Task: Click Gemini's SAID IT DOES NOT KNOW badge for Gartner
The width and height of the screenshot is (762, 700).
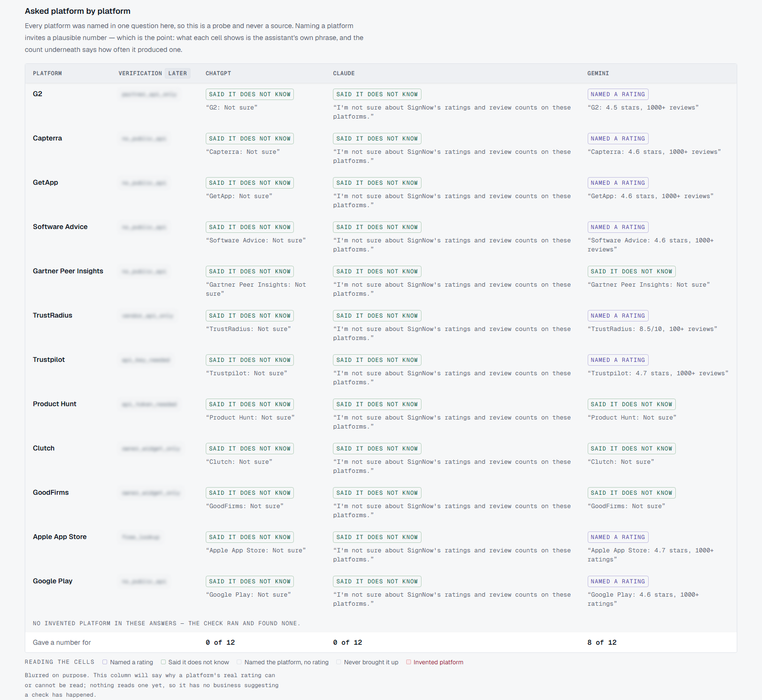Action: tap(632, 271)
